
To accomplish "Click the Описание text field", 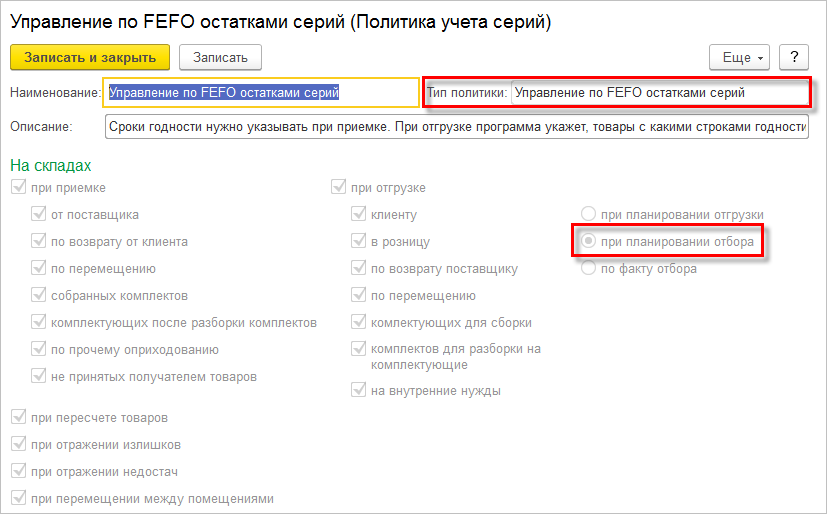I will pyautogui.click(x=455, y=127).
